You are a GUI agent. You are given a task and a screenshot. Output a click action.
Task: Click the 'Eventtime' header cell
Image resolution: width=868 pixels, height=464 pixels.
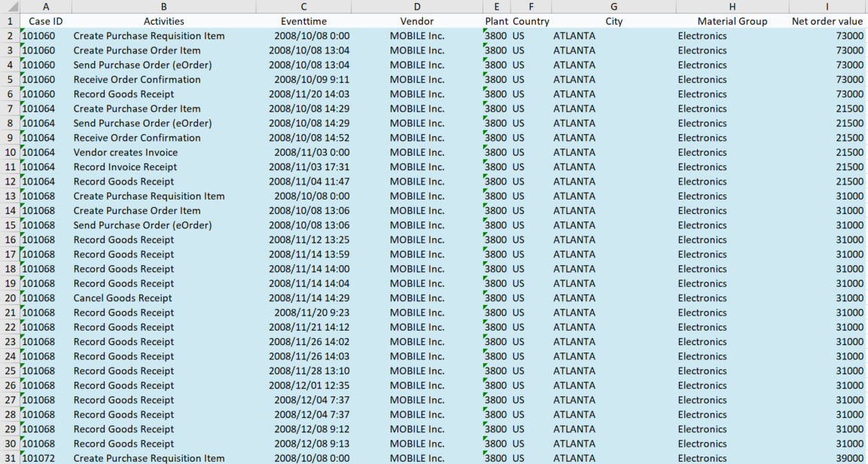pyautogui.click(x=303, y=21)
